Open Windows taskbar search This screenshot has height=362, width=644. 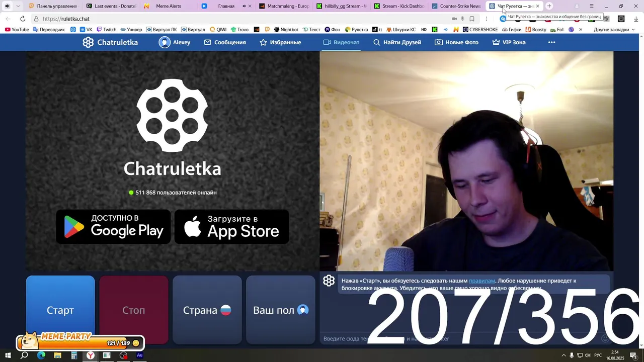pos(24,355)
